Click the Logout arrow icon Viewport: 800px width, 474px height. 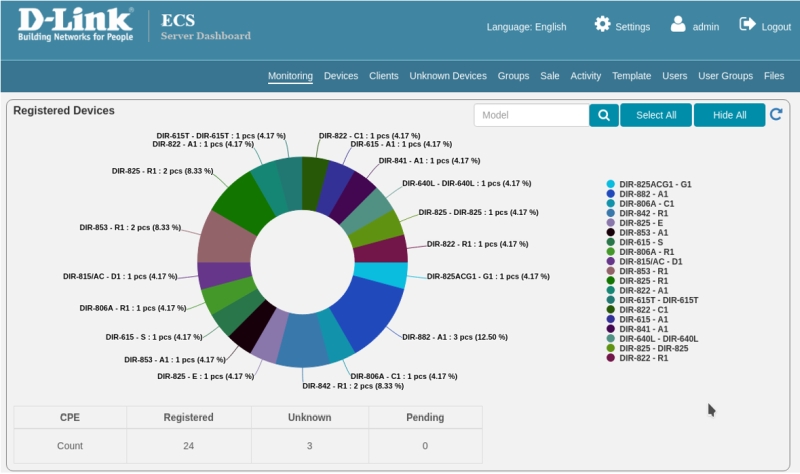coord(747,25)
